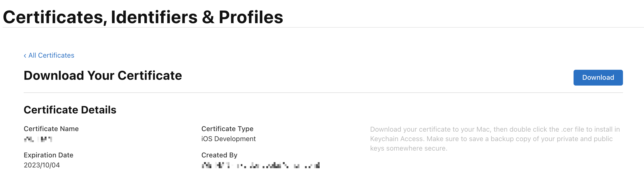Viewport: 644px width, 179px height.
Task: Click the 'keys somewhere secure' help line
Action: click(x=409, y=148)
